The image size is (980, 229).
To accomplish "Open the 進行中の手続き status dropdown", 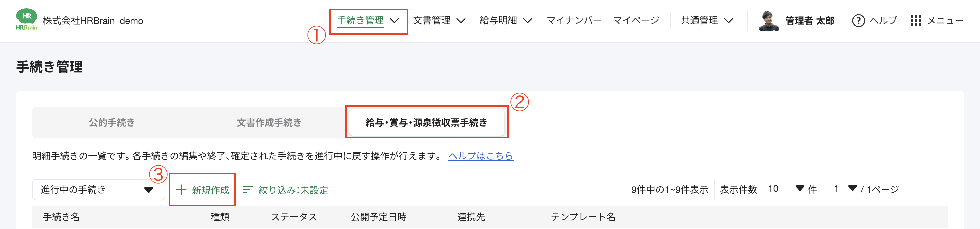I will [x=98, y=189].
